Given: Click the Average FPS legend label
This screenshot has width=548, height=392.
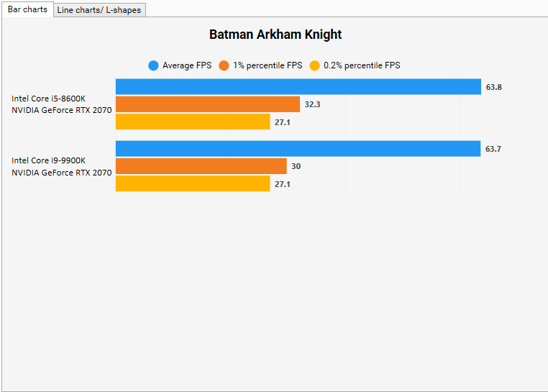Looking at the screenshot, I should 187,65.
